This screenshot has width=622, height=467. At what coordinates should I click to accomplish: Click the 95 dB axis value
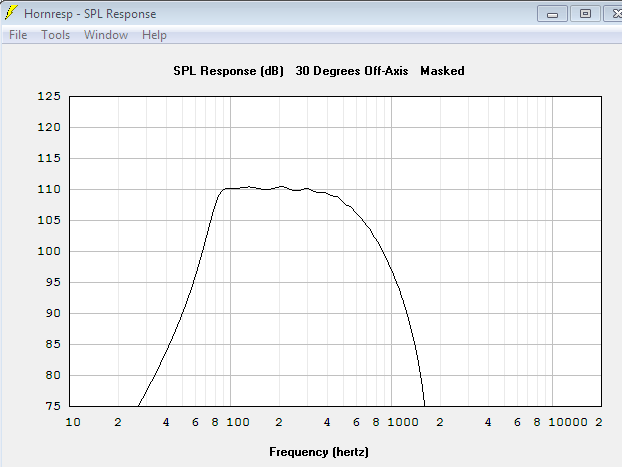point(53,282)
